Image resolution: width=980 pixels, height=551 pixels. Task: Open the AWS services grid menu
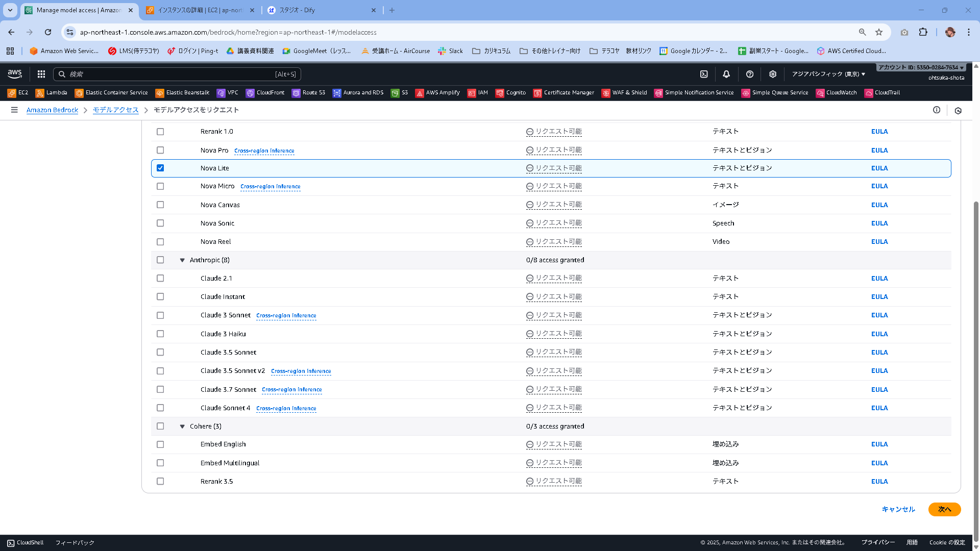pyautogui.click(x=41, y=74)
